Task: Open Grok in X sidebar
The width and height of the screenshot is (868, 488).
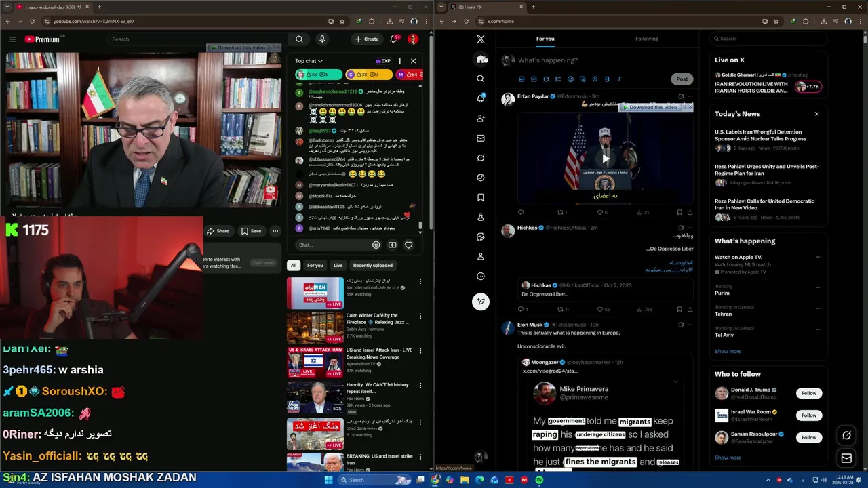Action: click(481, 158)
